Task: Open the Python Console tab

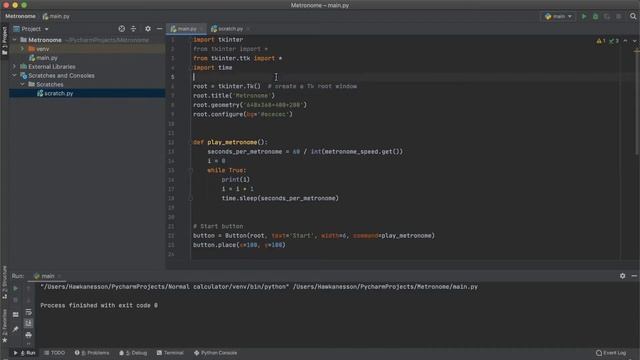Action: [x=216, y=353]
